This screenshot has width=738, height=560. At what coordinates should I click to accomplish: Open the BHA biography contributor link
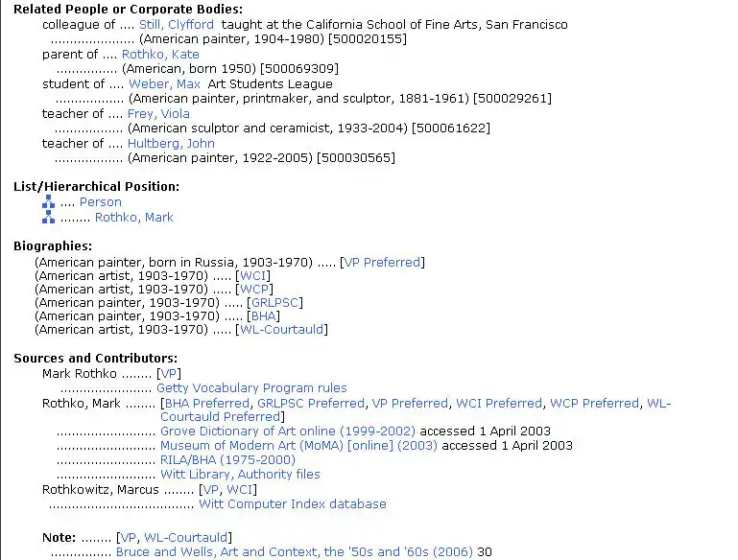tap(264, 316)
